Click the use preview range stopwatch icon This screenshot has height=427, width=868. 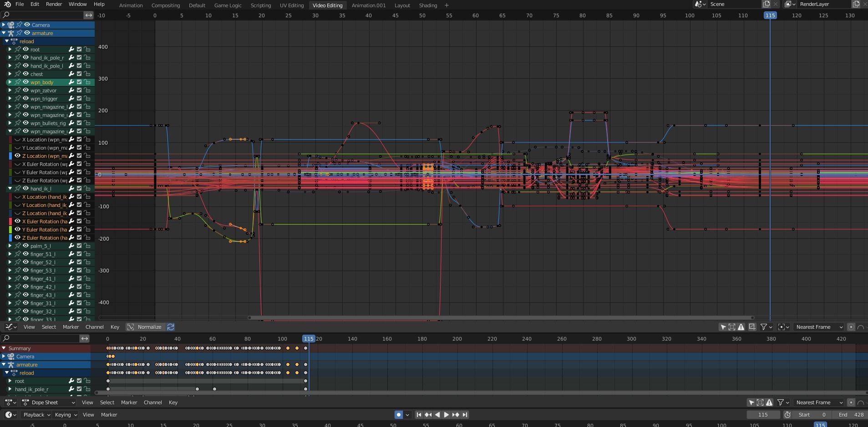[x=787, y=415]
